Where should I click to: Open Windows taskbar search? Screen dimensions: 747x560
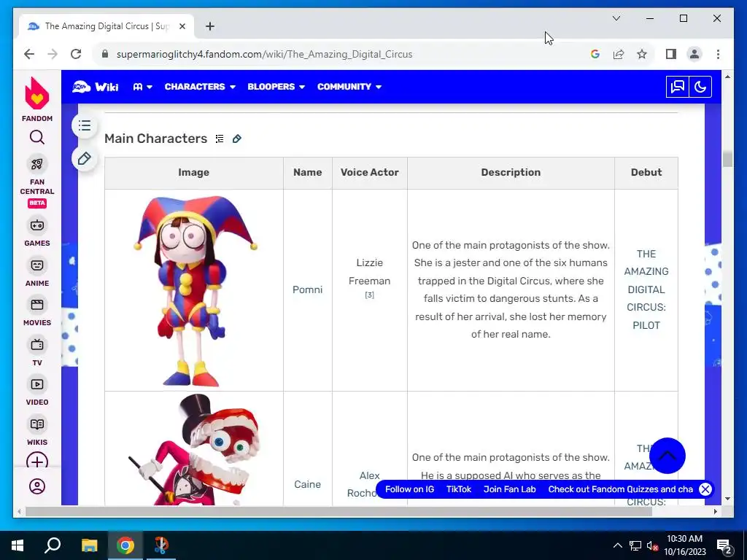click(x=53, y=545)
